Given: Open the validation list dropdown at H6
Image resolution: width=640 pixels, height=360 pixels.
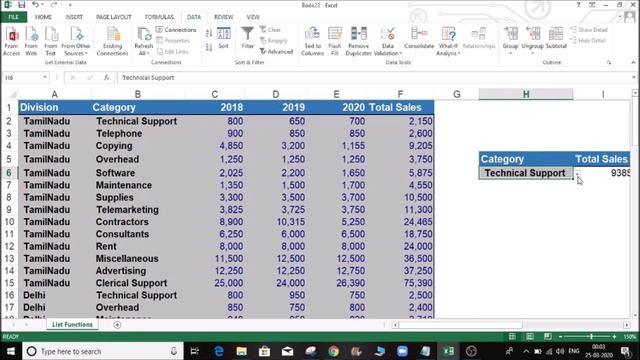Looking at the screenshot, I should 578,173.
